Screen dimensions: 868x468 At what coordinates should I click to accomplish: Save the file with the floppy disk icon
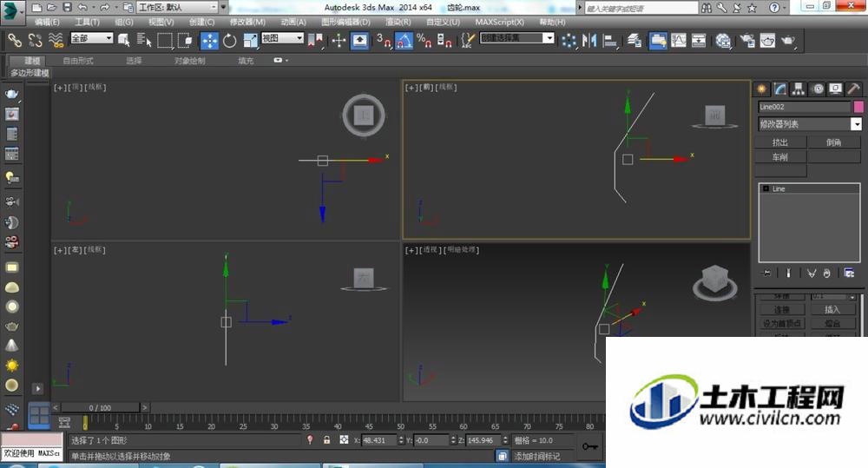[67, 7]
